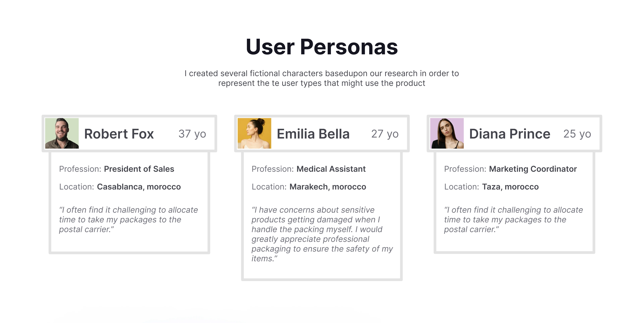Click Robert Fox's quote about postal carrier

128,220
